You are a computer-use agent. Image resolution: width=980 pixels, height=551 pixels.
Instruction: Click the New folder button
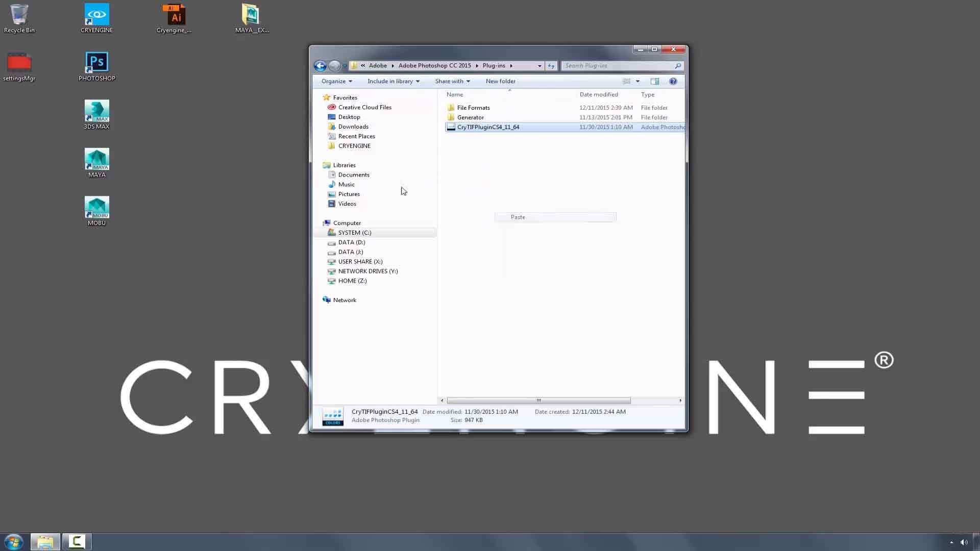tap(500, 81)
